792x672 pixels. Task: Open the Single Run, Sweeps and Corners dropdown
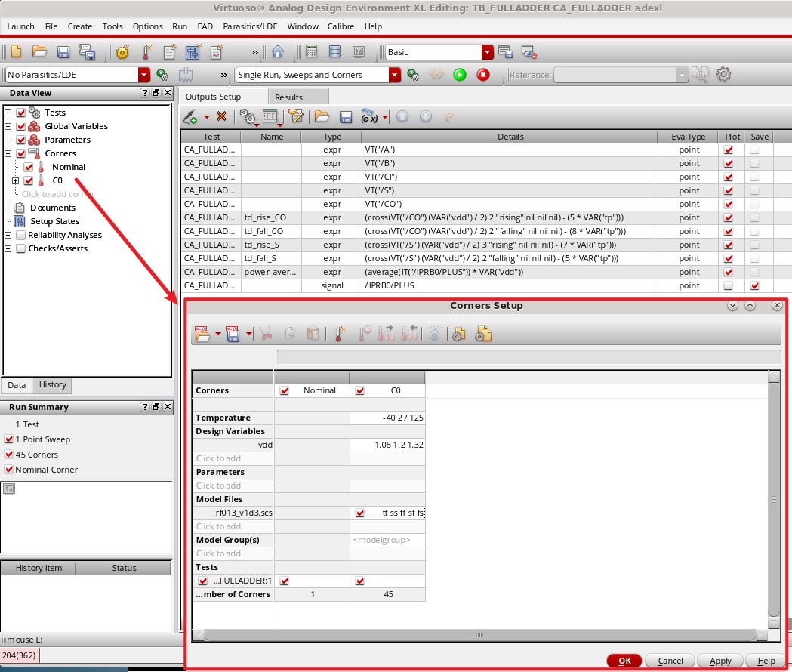tap(396, 75)
